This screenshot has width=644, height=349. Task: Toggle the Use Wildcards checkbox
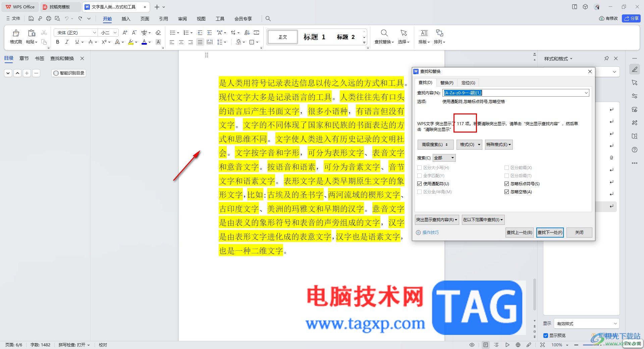(x=419, y=184)
